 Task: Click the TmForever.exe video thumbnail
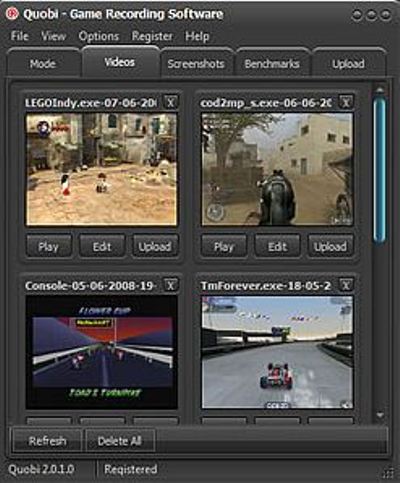[277, 353]
